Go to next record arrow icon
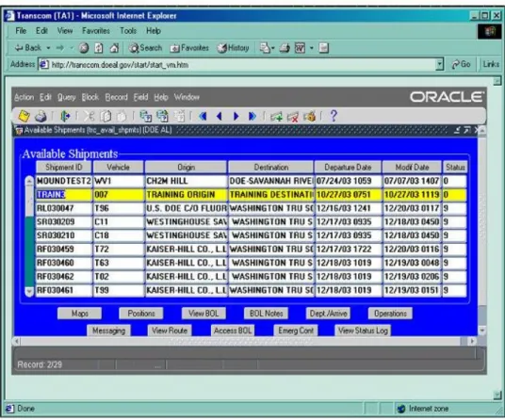The height and width of the screenshot is (420, 505). tap(236, 116)
